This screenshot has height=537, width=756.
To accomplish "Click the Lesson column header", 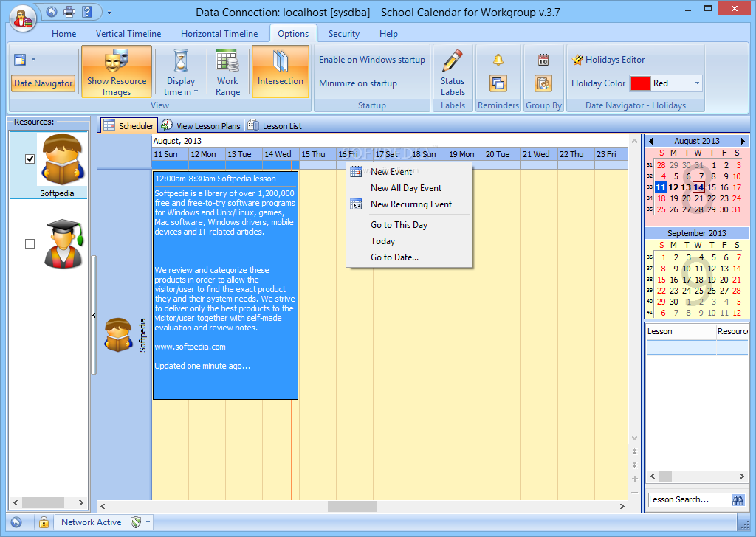I will point(681,331).
